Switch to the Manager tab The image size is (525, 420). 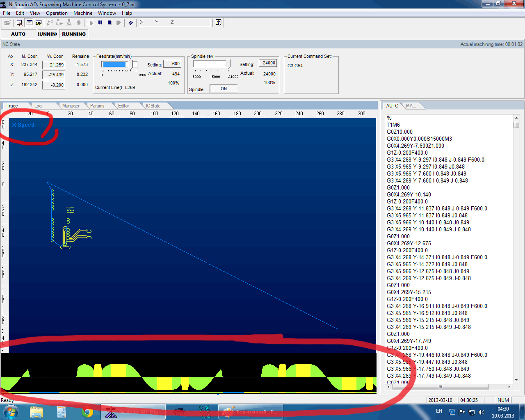(71, 106)
